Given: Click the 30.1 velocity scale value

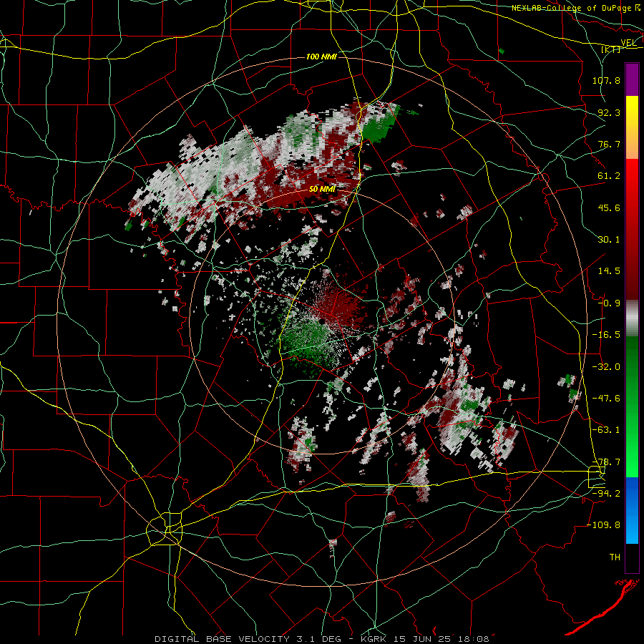Looking at the screenshot, I should [609, 240].
